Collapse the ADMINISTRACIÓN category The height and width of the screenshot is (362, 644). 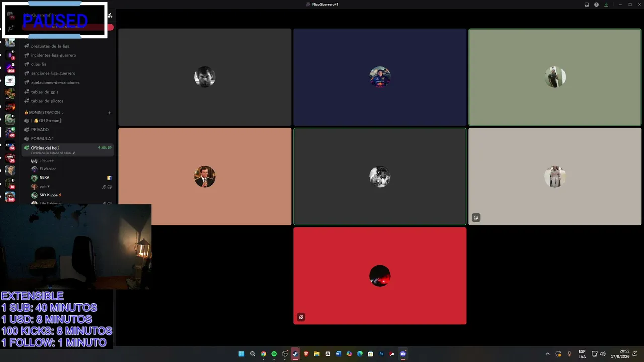(x=44, y=112)
